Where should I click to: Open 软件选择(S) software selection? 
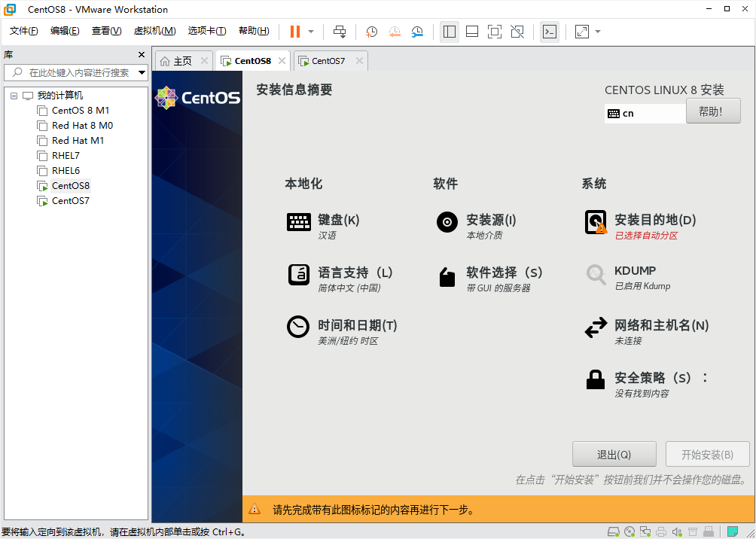click(x=489, y=279)
